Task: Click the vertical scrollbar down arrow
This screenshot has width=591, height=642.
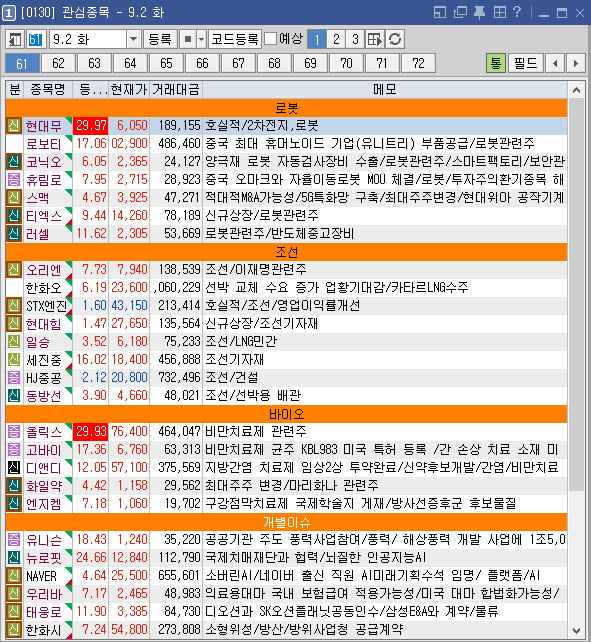Action: pyautogui.click(x=576, y=631)
